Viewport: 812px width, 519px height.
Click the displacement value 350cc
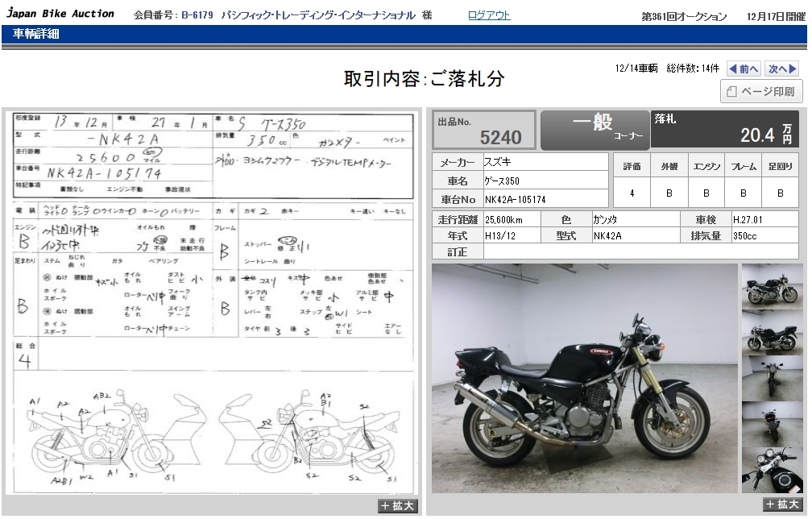coord(744,236)
